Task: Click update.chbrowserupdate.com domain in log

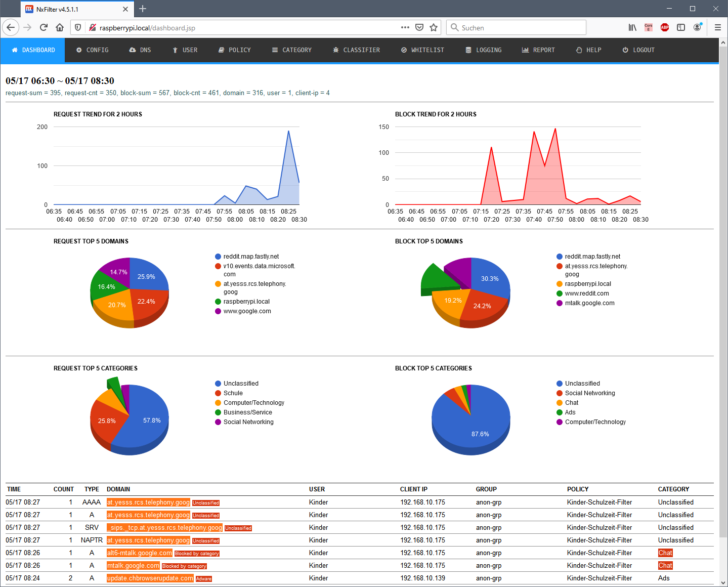Action: [150, 578]
